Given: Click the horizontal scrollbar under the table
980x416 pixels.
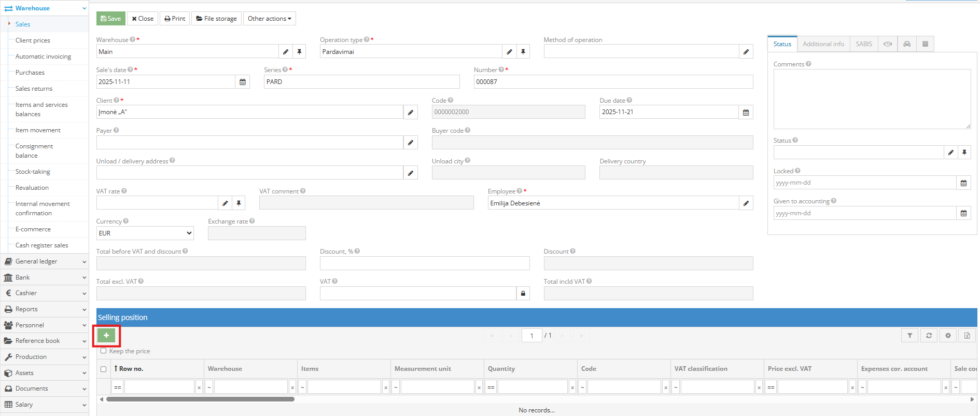Looking at the screenshot, I should [200, 399].
